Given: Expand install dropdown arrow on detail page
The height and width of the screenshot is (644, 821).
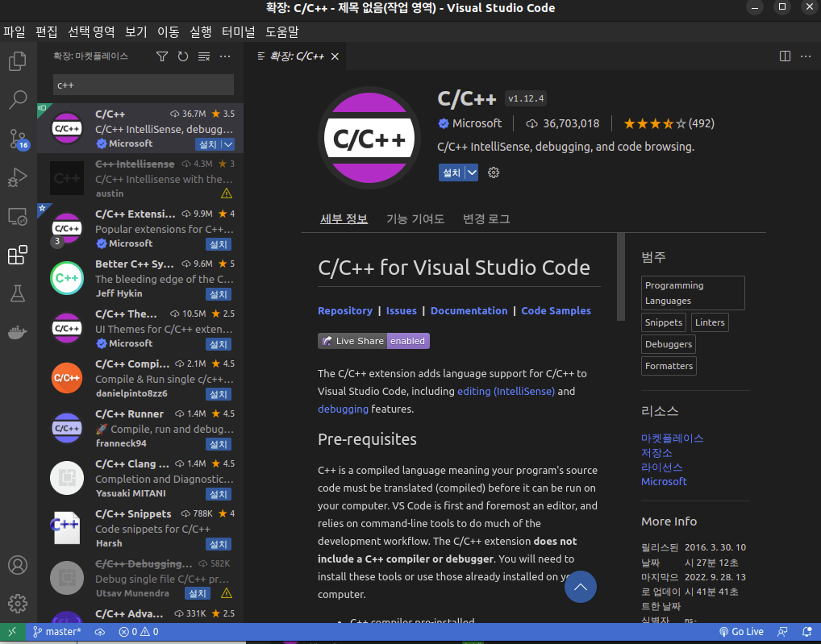Looking at the screenshot, I should click(x=472, y=172).
